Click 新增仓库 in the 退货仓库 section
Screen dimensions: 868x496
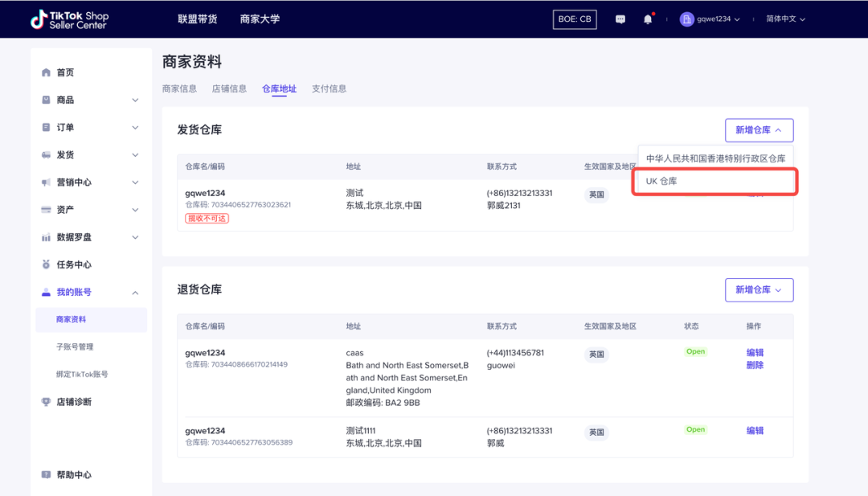click(x=758, y=289)
